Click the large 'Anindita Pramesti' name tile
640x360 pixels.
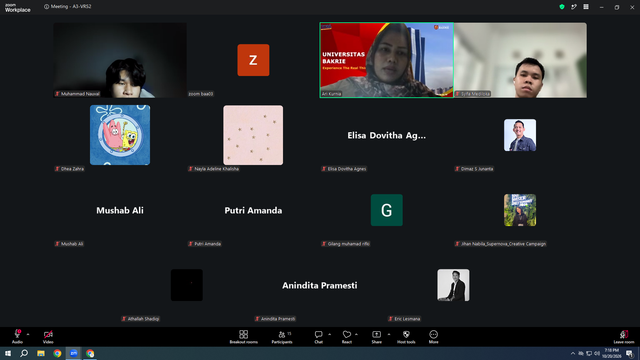tap(320, 285)
